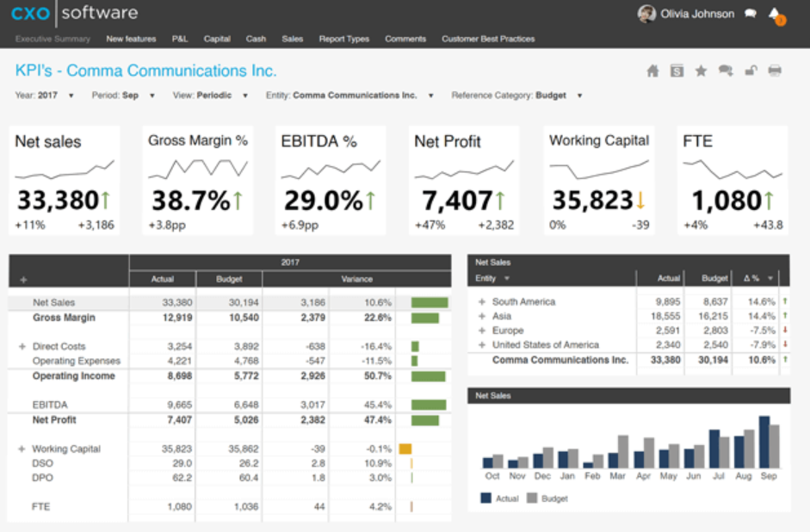Open the report comments bubble icon
Image resolution: width=810 pixels, height=532 pixels.
(726, 71)
